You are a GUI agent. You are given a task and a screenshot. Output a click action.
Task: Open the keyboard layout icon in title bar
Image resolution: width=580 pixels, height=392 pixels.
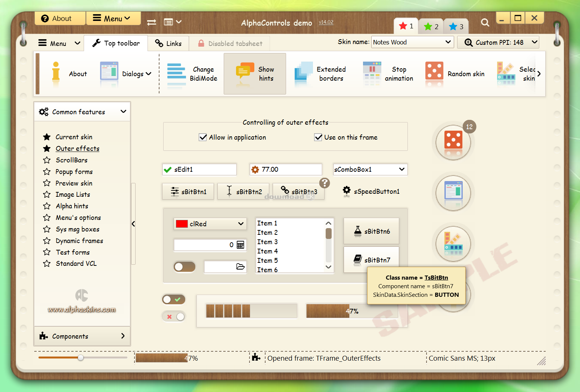(173, 22)
